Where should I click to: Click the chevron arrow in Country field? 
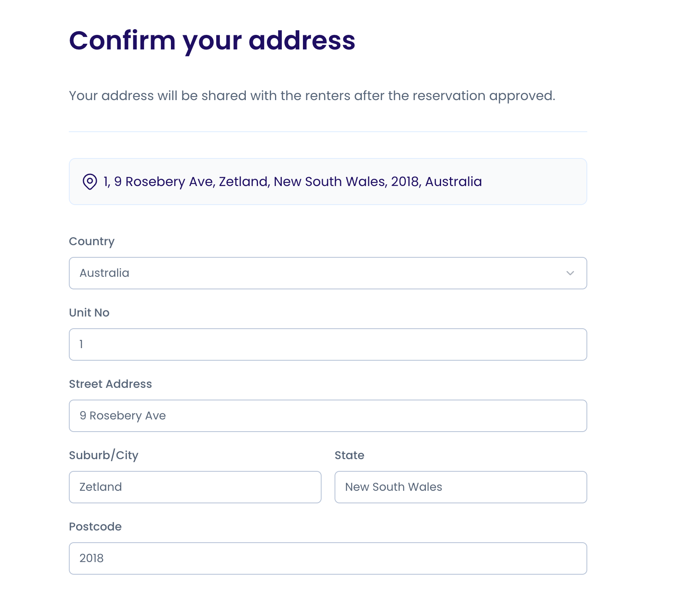click(570, 273)
